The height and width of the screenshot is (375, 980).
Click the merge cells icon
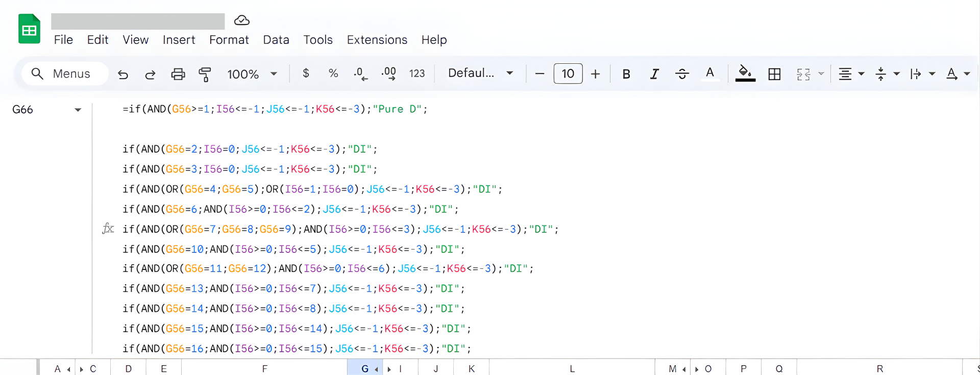(x=803, y=74)
